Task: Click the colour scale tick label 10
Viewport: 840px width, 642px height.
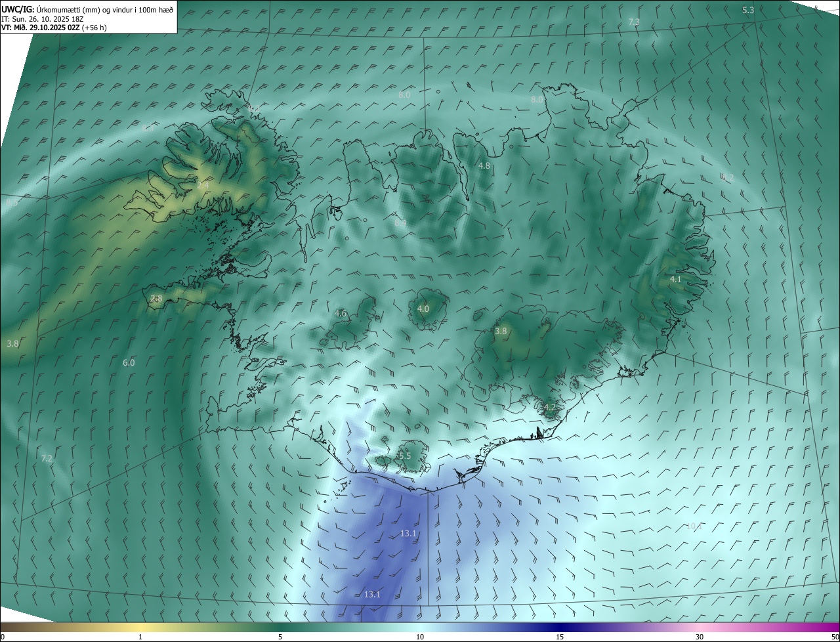Action: coord(420,637)
